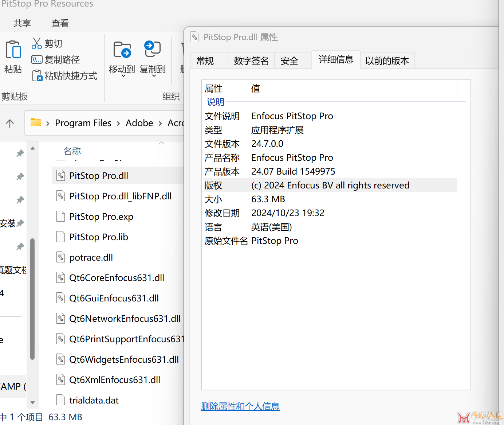Screen dimensions: 504x425
Task: Click the PitStop Pro.lib file icon
Action: (61, 237)
